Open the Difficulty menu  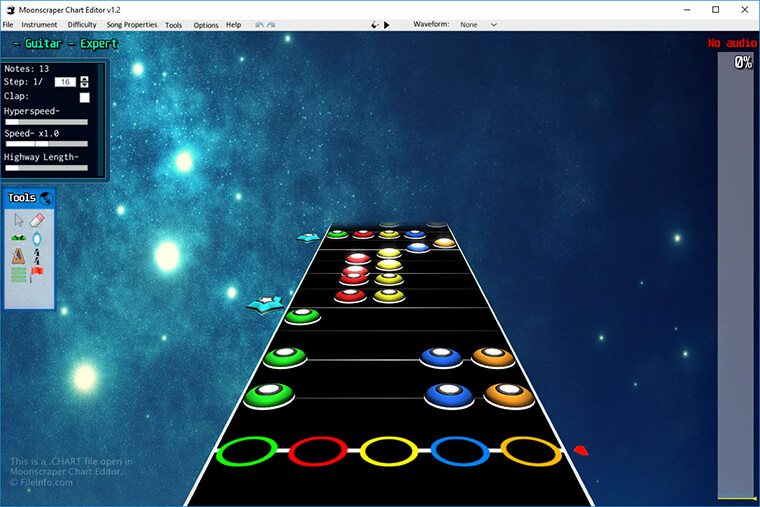click(82, 24)
